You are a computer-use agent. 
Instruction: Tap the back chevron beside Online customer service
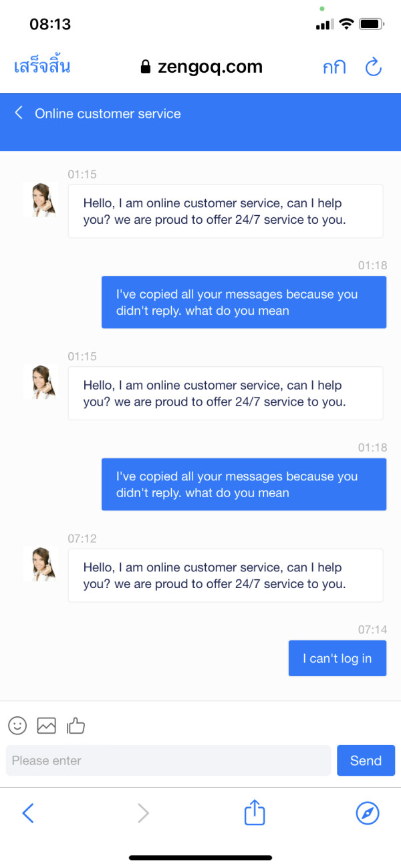tap(19, 113)
